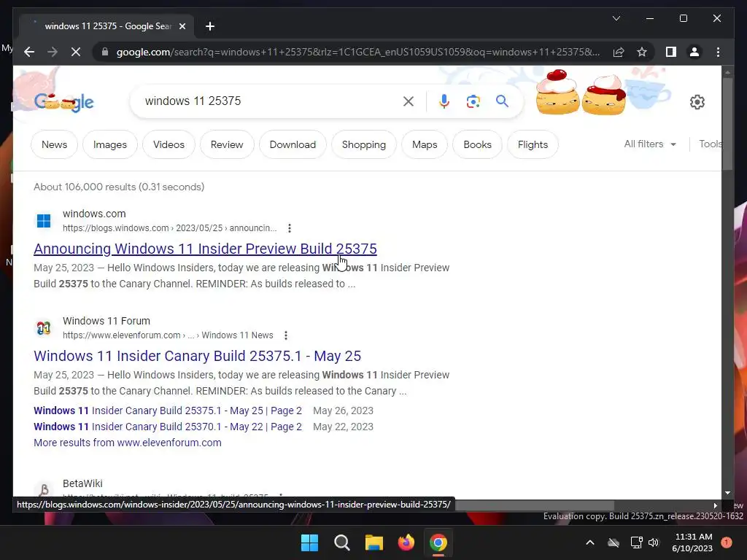The image size is (747, 560).
Task: Click the BetaWiki result source name
Action: click(82, 483)
